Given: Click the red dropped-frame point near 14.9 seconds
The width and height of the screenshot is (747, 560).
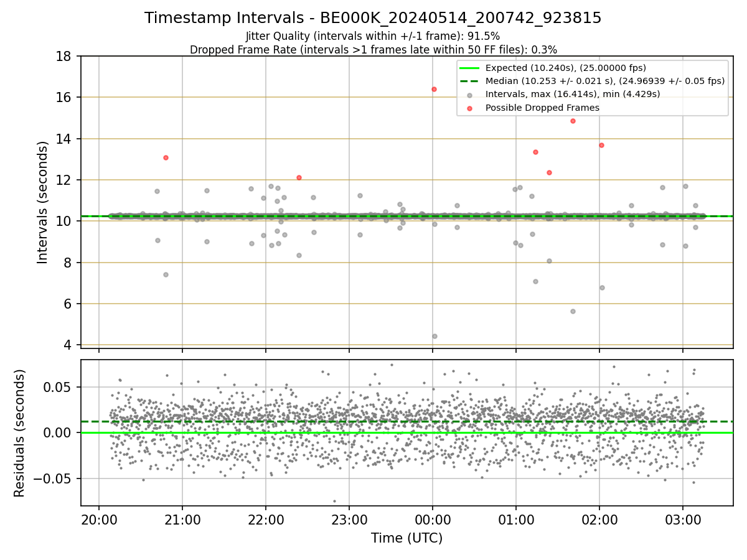Looking at the screenshot, I should [x=573, y=121].
